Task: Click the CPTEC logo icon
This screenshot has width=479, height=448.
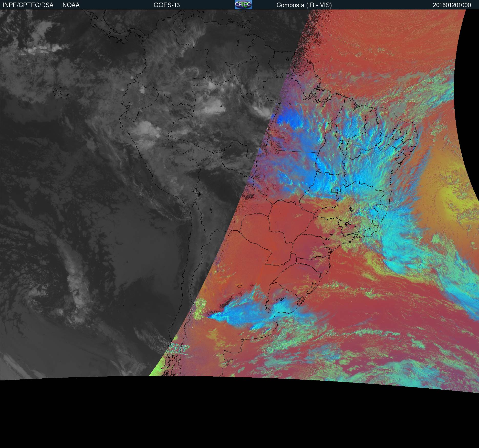Action: [x=243, y=5]
